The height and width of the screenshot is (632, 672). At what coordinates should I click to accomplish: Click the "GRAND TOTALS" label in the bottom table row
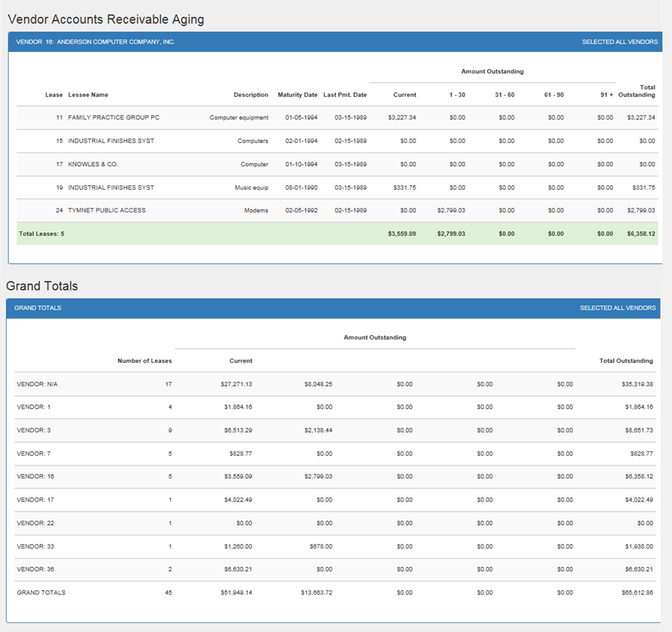[x=41, y=592]
